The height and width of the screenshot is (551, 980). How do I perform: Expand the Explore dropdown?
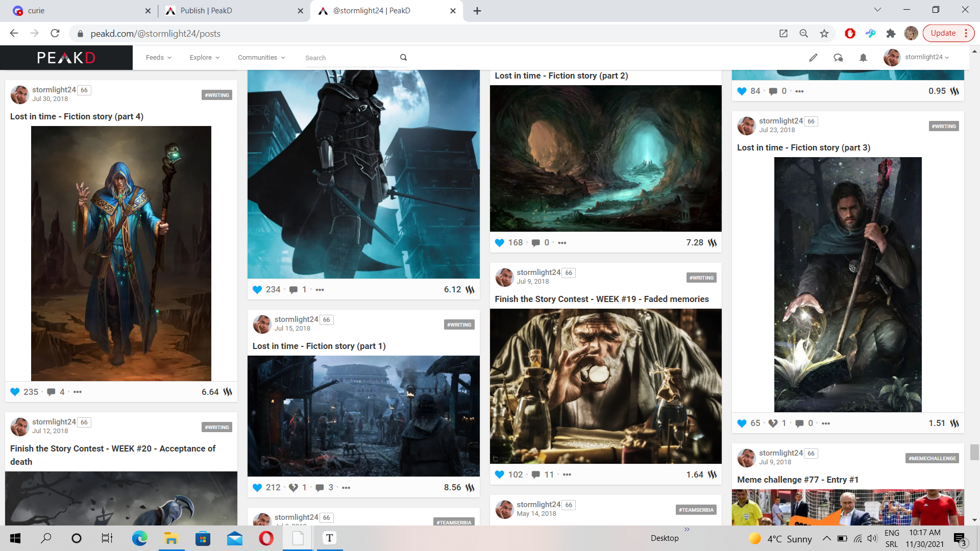(205, 58)
